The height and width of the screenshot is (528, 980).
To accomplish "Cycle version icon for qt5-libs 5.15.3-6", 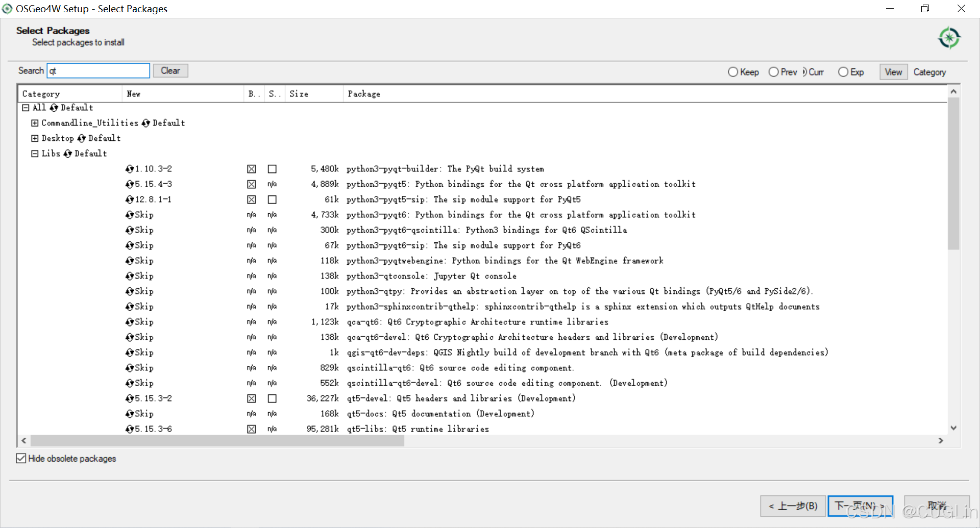I will point(130,429).
